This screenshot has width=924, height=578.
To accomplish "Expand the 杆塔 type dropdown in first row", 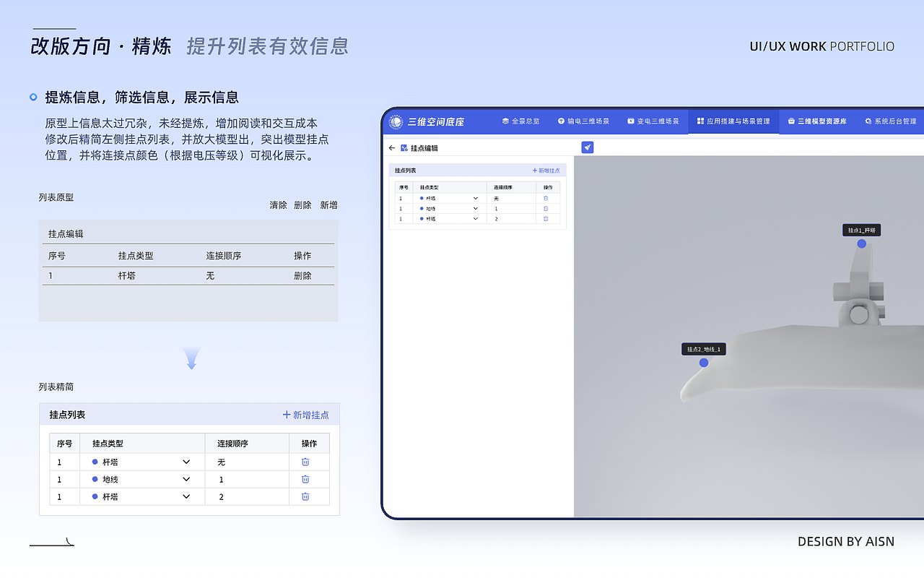I will coord(186,462).
